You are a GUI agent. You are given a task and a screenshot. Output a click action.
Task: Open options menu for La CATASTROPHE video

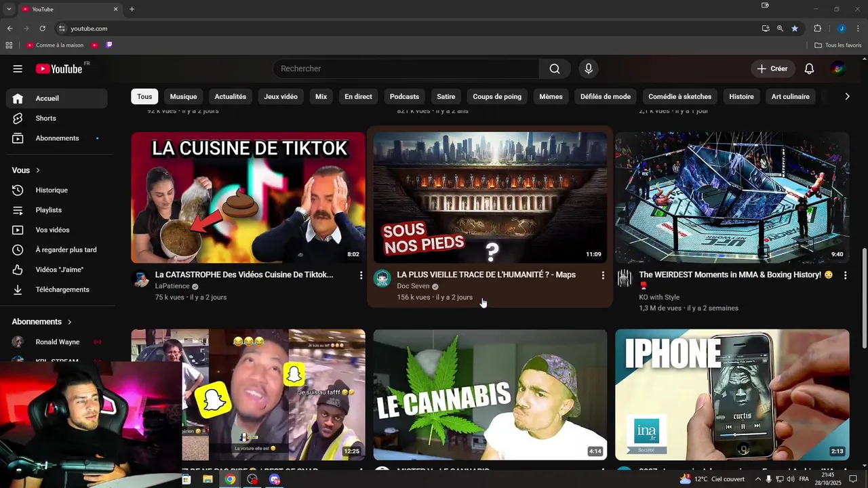click(x=361, y=275)
